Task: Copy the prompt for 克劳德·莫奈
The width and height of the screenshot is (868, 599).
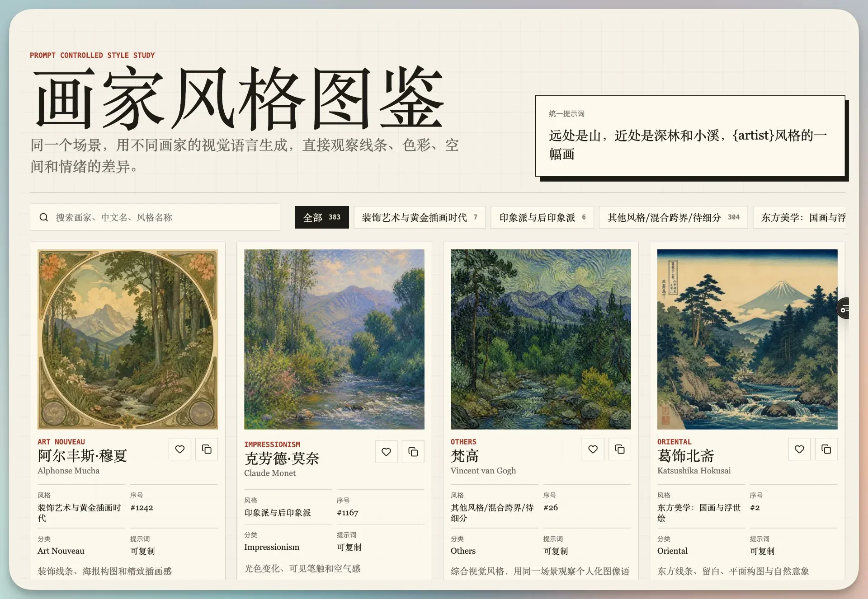Action: [x=413, y=452]
